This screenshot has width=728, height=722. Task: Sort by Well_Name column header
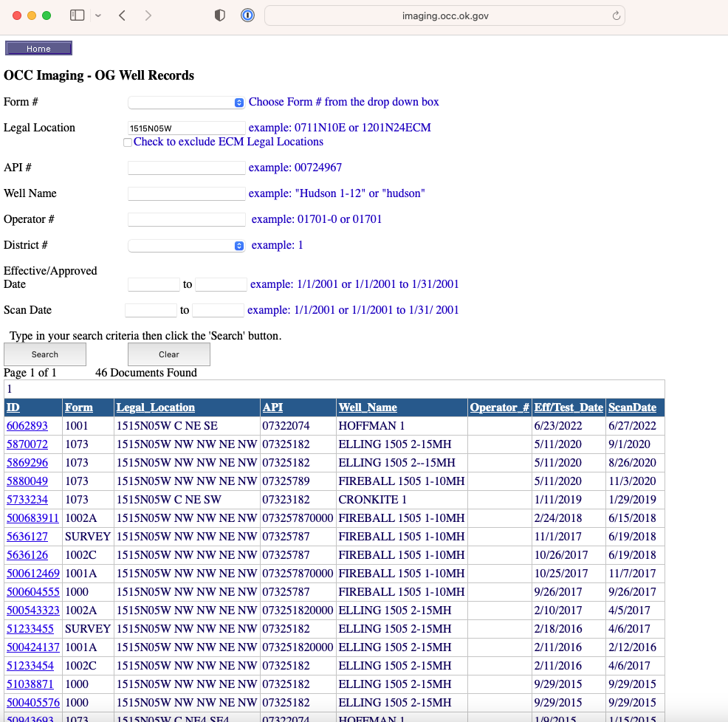pos(368,408)
